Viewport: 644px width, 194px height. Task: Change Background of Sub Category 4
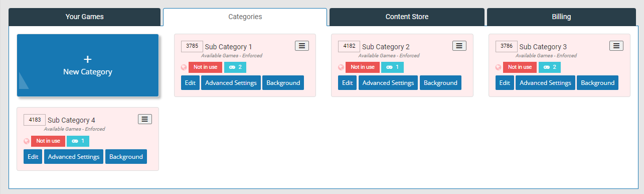pyautogui.click(x=126, y=157)
